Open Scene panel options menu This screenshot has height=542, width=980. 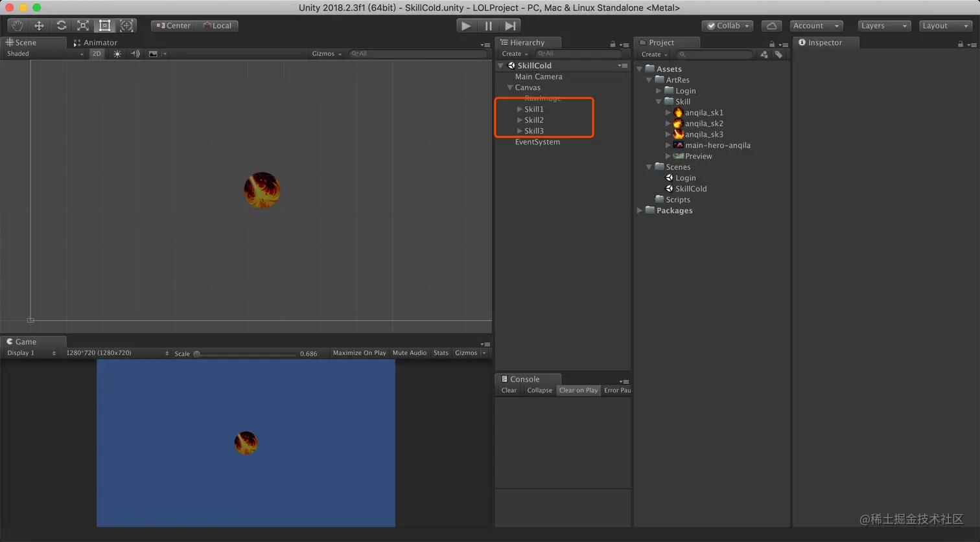[x=485, y=45]
